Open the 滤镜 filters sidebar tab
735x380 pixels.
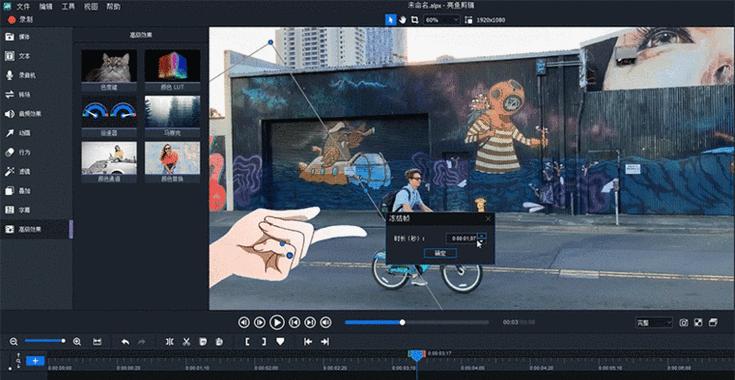36,171
